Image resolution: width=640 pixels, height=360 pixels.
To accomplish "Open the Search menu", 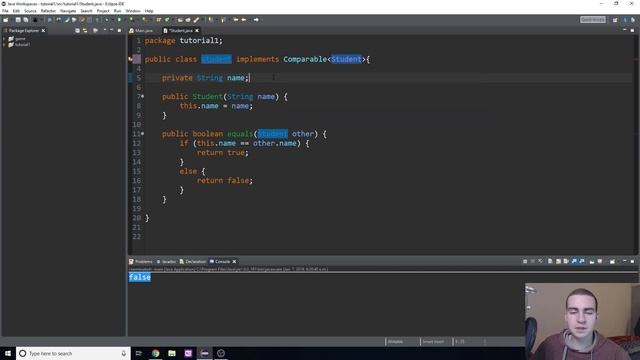I will click(x=86, y=11).
